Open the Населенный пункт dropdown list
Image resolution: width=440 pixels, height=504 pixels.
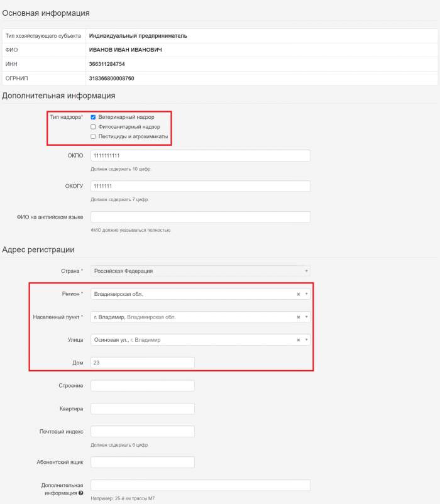[x=306, y=317]
